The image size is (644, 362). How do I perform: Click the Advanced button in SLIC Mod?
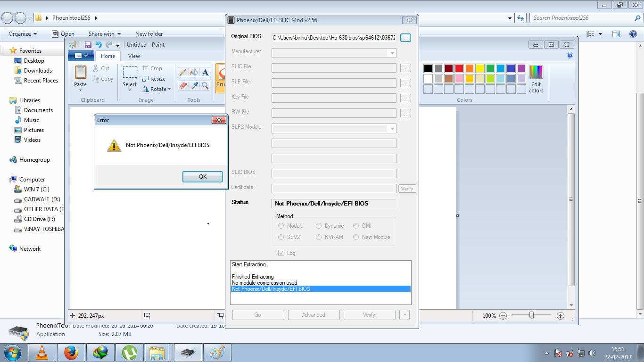tap(314, 315)
